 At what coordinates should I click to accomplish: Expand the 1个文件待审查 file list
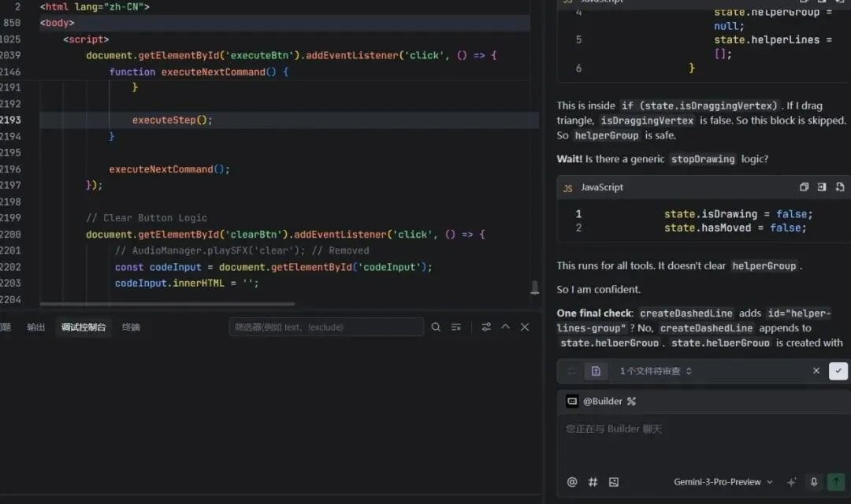click(x=656, y=371)
